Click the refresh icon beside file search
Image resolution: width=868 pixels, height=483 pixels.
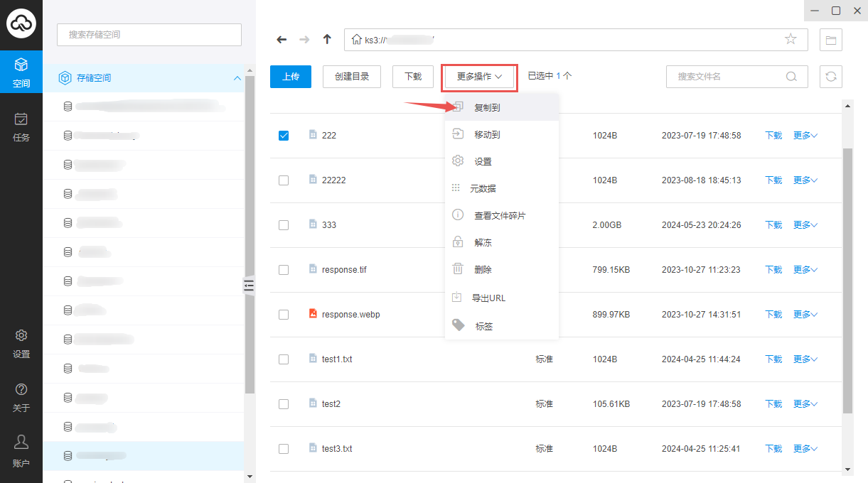point(830,77)
